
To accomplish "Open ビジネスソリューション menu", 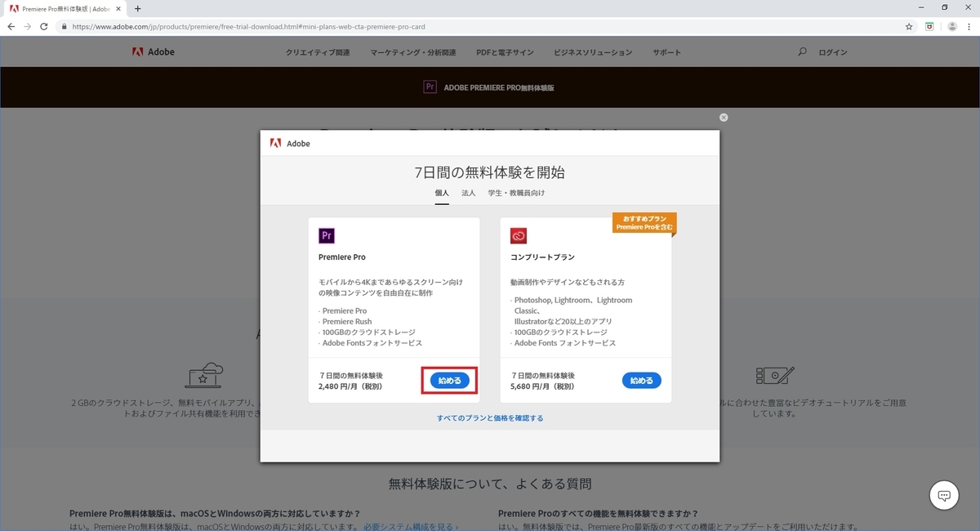I will (593, 52).
